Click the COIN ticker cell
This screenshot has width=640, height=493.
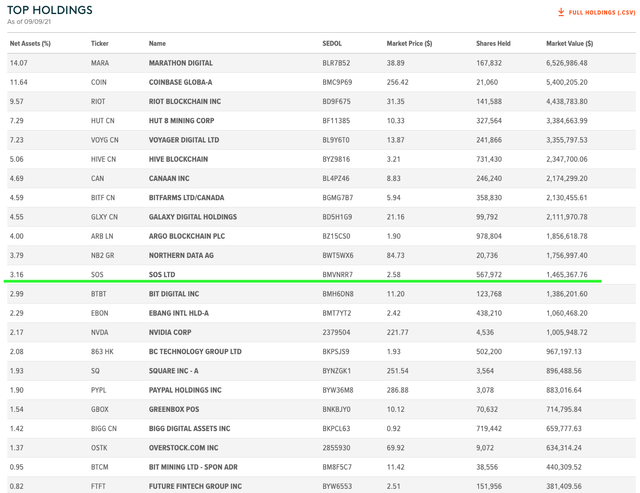click(98, 82)
